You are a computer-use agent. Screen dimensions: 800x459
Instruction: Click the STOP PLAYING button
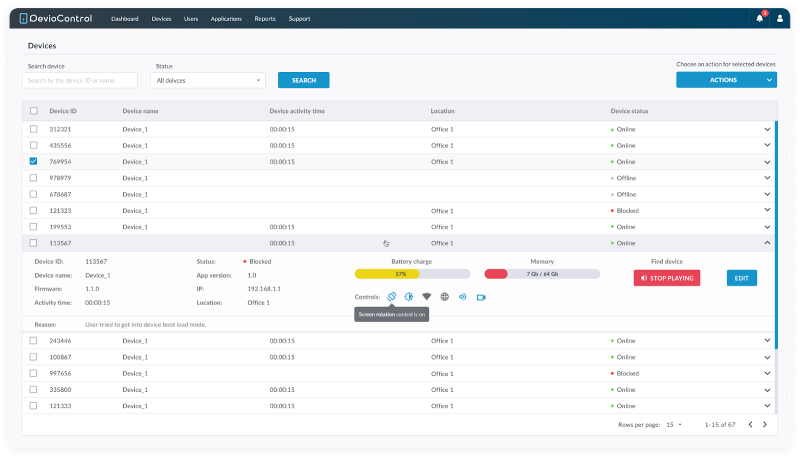click(x=667, y=278)
